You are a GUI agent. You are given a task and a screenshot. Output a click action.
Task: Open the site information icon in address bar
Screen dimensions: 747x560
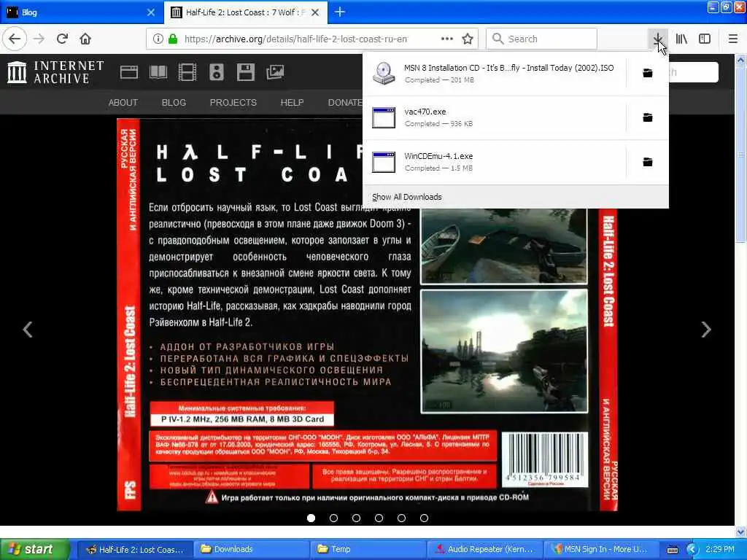pos(158,39)
